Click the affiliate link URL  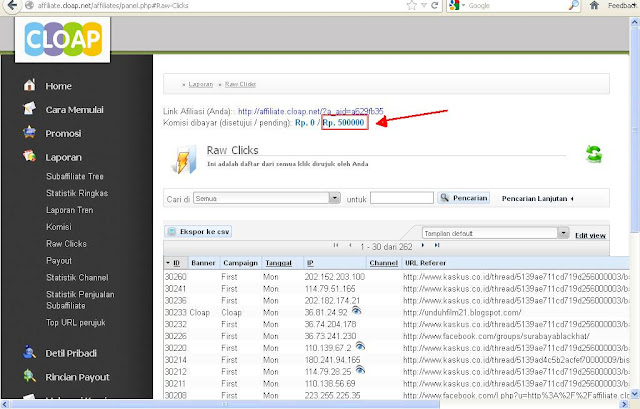click(x=310, y=111)
